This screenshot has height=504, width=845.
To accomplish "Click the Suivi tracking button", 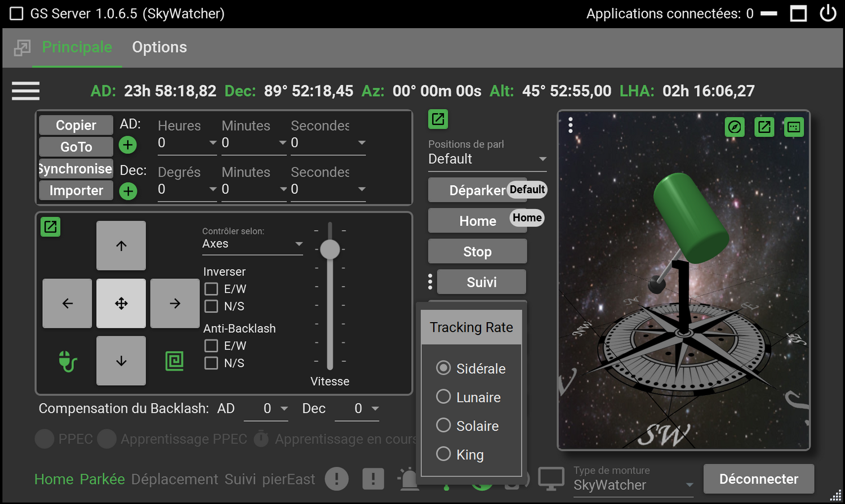I will (482, 282).
